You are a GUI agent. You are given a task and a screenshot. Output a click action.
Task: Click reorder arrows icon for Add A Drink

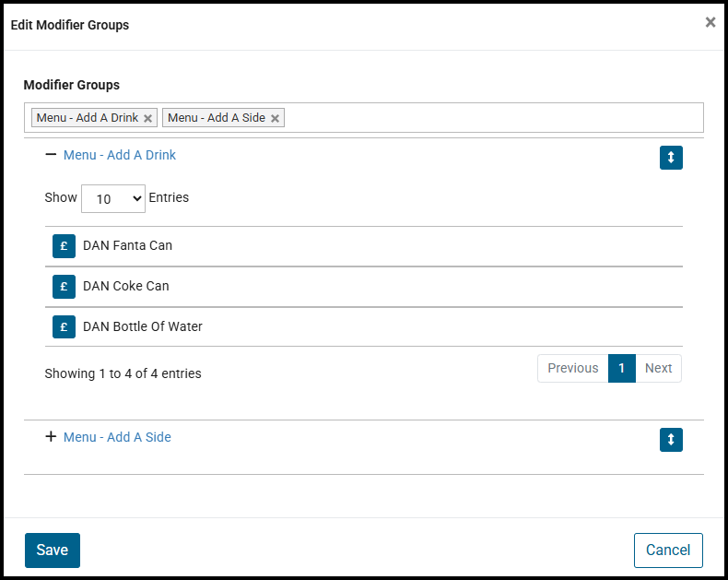(671, 158)
